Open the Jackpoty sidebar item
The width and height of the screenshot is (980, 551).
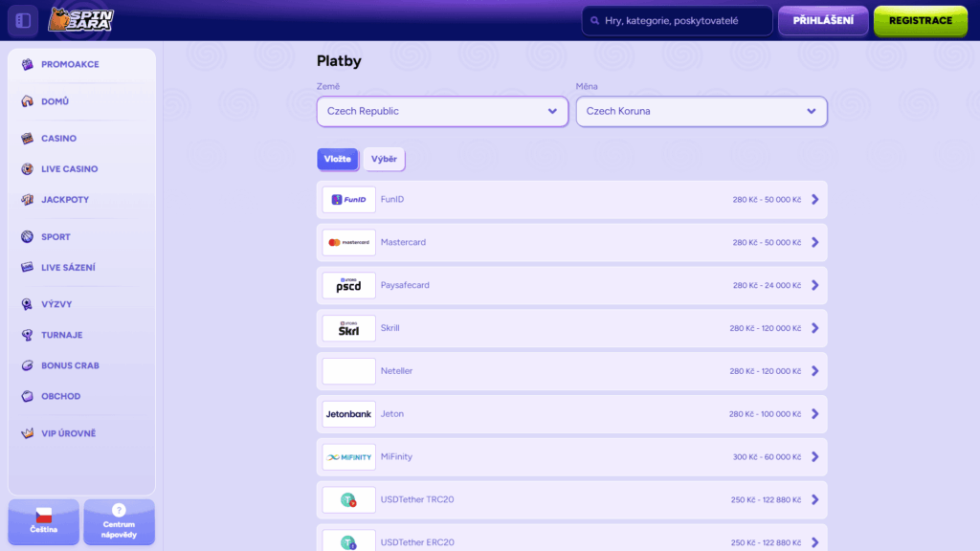64,200
